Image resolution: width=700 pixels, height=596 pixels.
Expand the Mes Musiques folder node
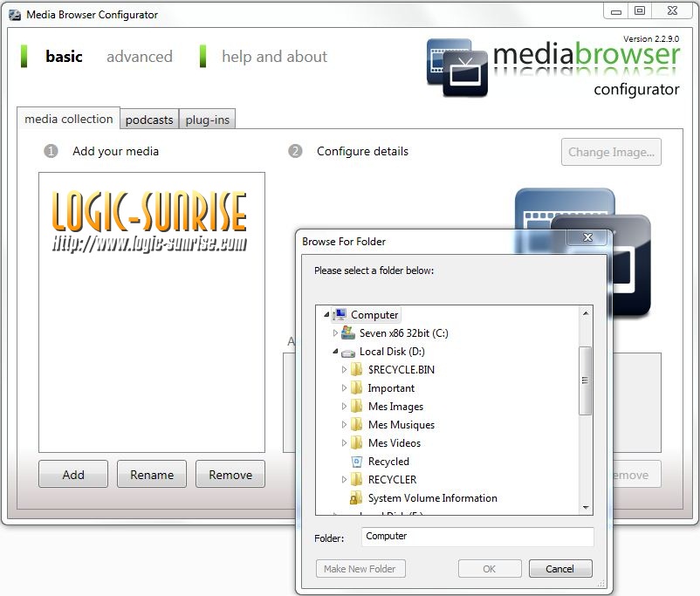point(344,425)
